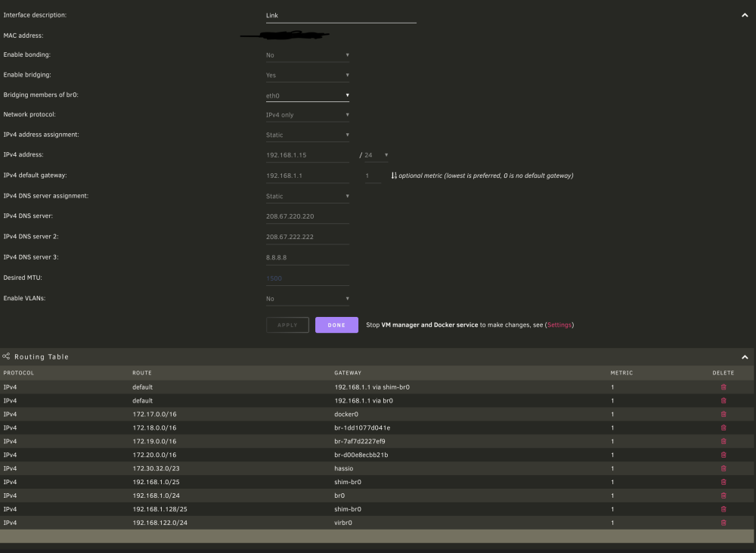The width and height of the screenshot is (756, 553).
Task: Select the br-7af7d2227ef9 gateway cell
Action: (x=360, y=441)
